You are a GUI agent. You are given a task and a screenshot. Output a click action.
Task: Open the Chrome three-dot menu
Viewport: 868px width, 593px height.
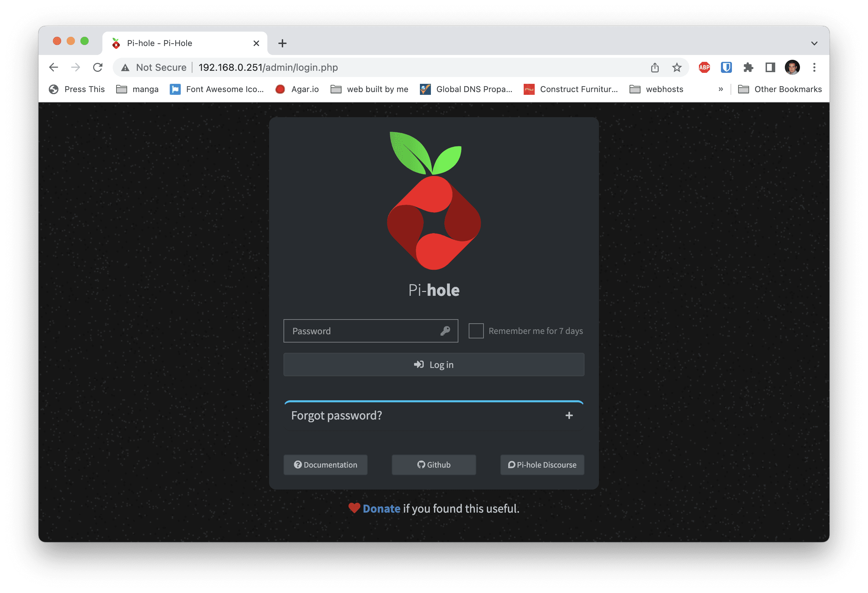[814, 68]
